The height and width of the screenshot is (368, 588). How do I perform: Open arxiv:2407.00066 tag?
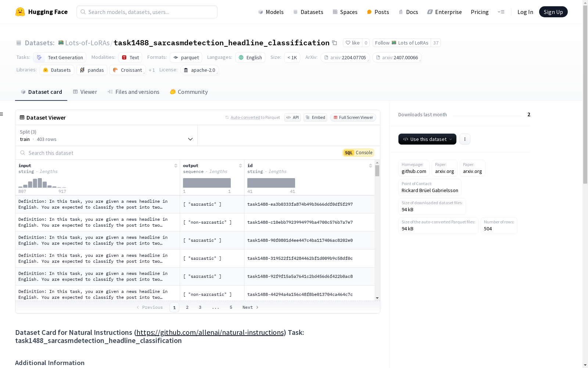[397, 57]
